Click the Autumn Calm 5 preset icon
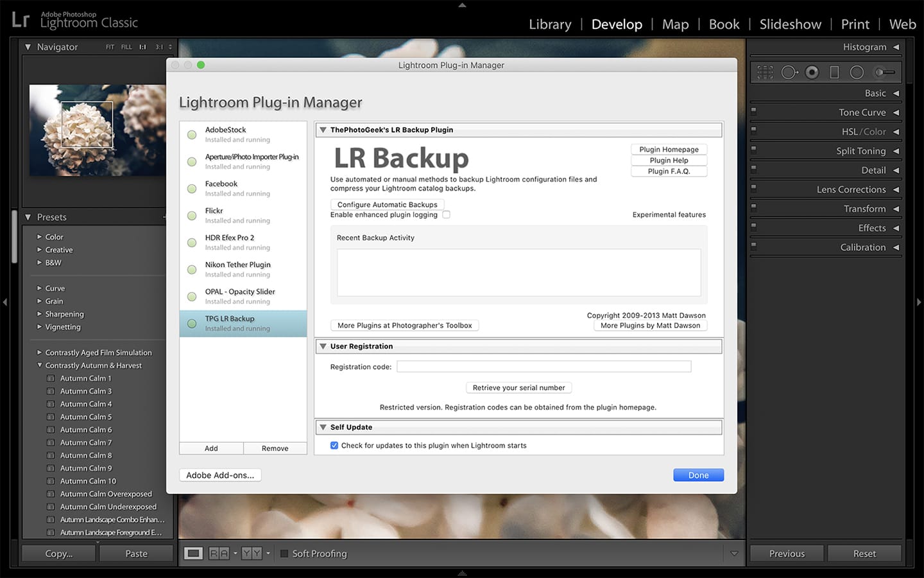Screen dimensions: 924x578 (51, 417)
